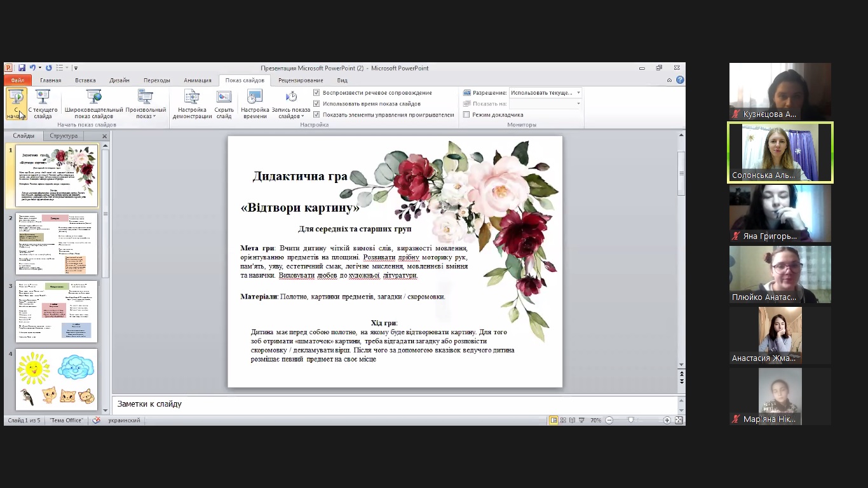This screenshot has width=868, height=488.
Task: Open the Animation ribbon tab
Action: coord(197,81)
